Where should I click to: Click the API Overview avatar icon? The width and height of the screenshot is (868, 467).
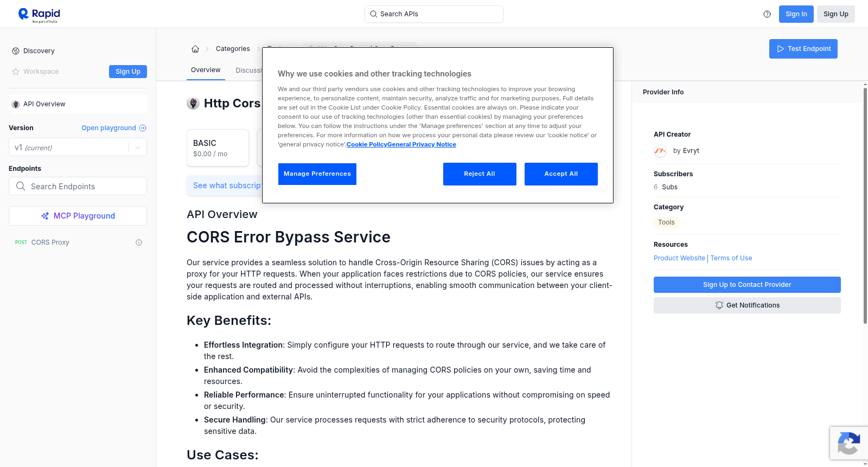click(16, 104)
